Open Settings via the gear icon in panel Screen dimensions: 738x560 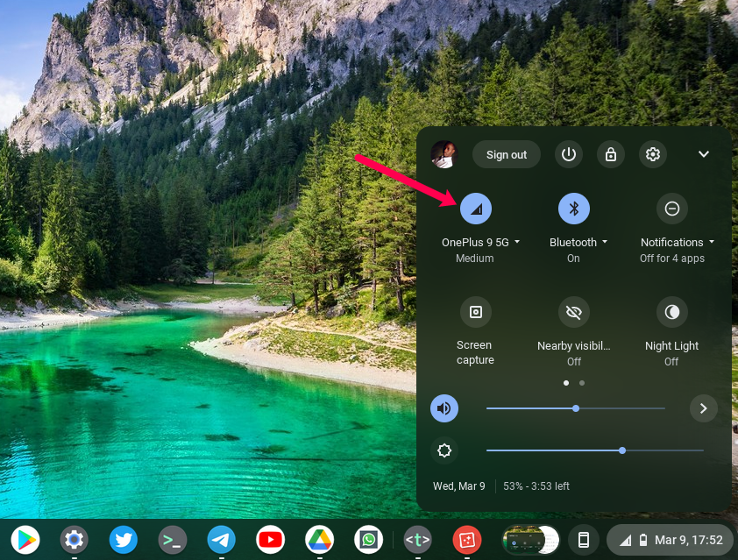652,154
